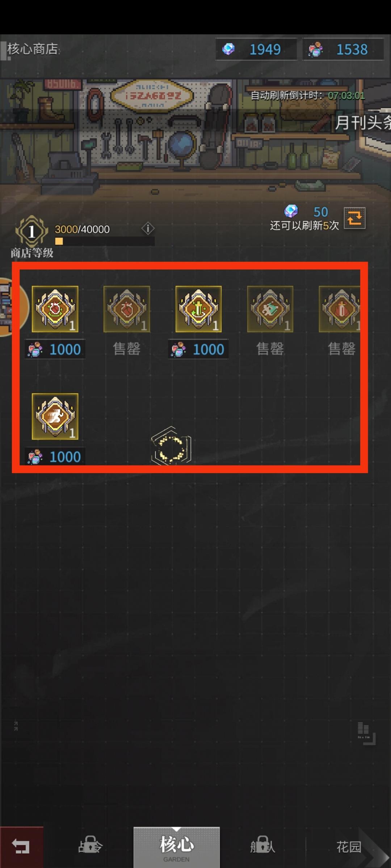Buy sword core for 1000 price
This screenshot has width=391, height=868.
198,349
